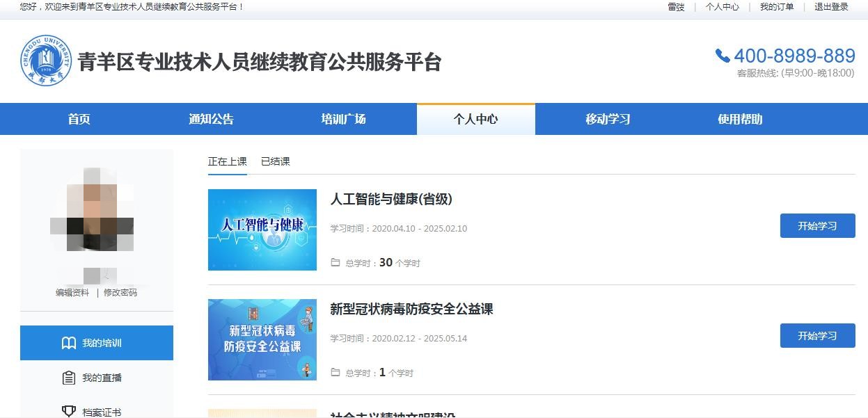Open the 移动学习 navigation item
The width and height of the screenshot is (868, 418).
click(x=608, y=119)
